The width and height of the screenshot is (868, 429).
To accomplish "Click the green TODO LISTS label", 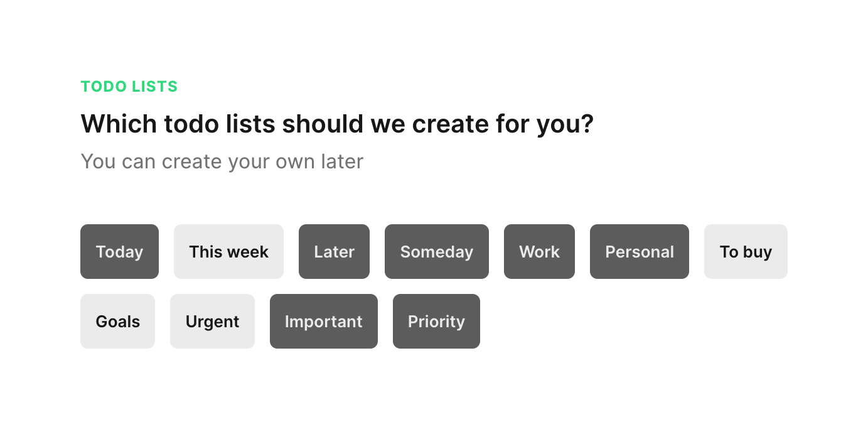I will (x=129, y=87).
